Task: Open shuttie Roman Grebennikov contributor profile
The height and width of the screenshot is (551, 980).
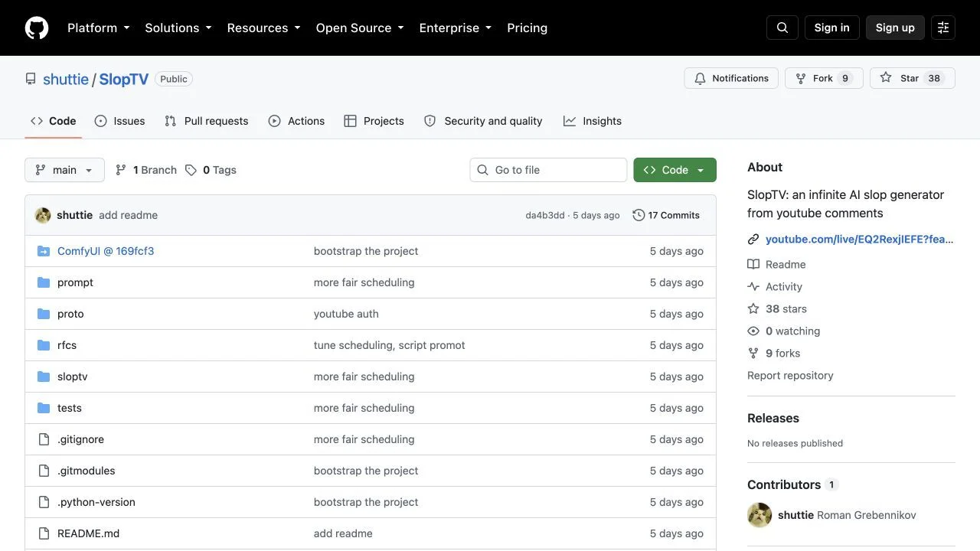Action: [847, 515]
